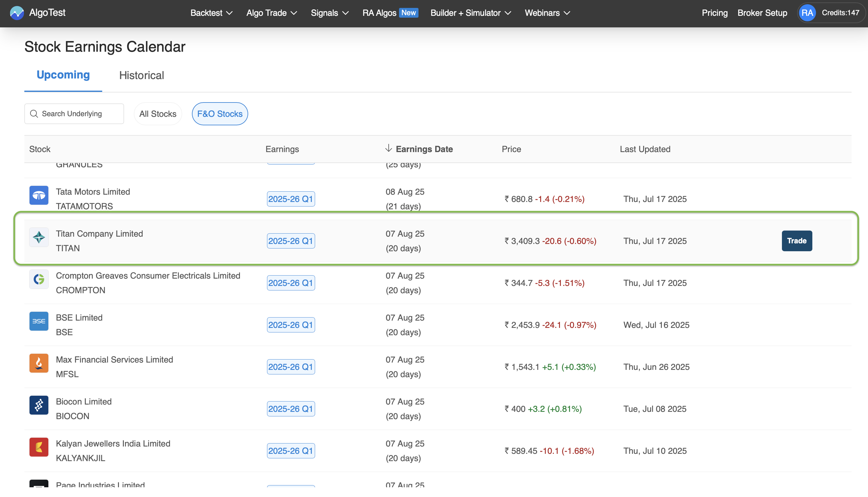The width and height of the screenshot is (868, 497).
Task: Click Kalyan Jewellers price ₹ 589.45
Action: tap(521, 451)
